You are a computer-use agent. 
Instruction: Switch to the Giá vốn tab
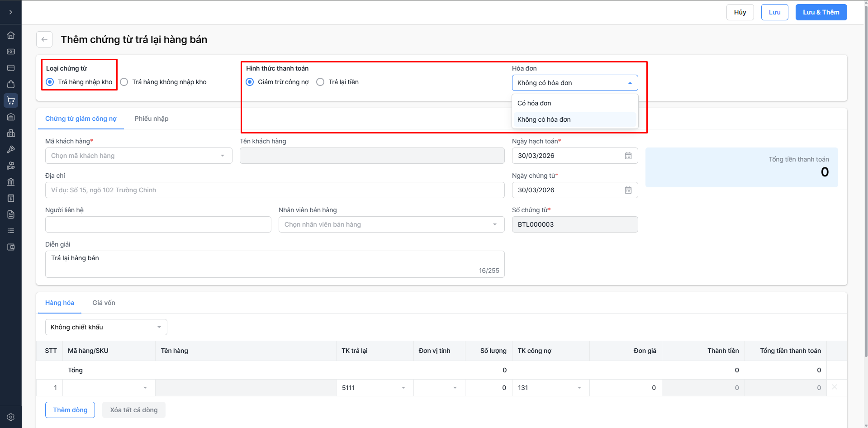pos(104,303)
